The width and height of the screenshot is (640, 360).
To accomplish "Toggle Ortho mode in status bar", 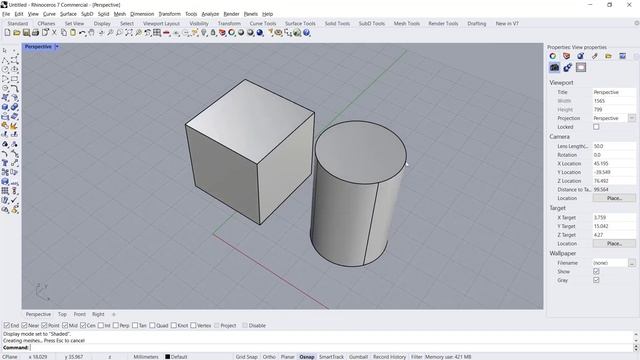I will 269,357.
